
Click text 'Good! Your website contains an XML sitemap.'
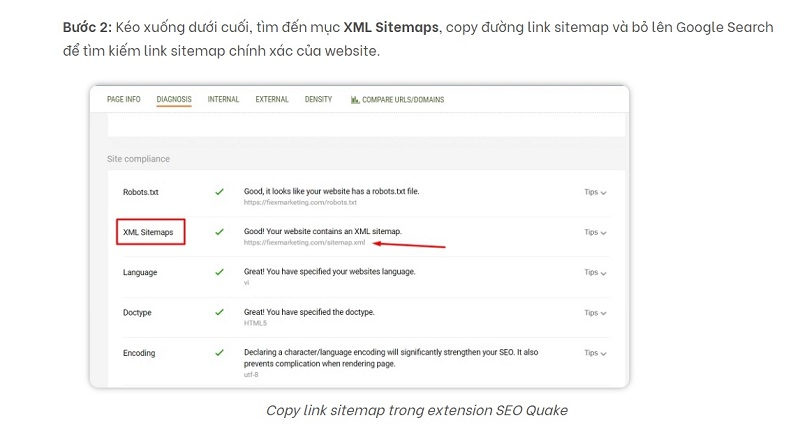322,231
